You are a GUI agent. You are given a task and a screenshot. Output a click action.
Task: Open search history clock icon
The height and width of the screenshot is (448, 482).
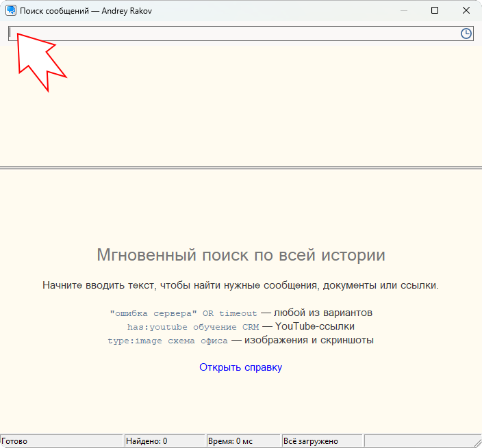pyautogui.click(x=466, y=34)
